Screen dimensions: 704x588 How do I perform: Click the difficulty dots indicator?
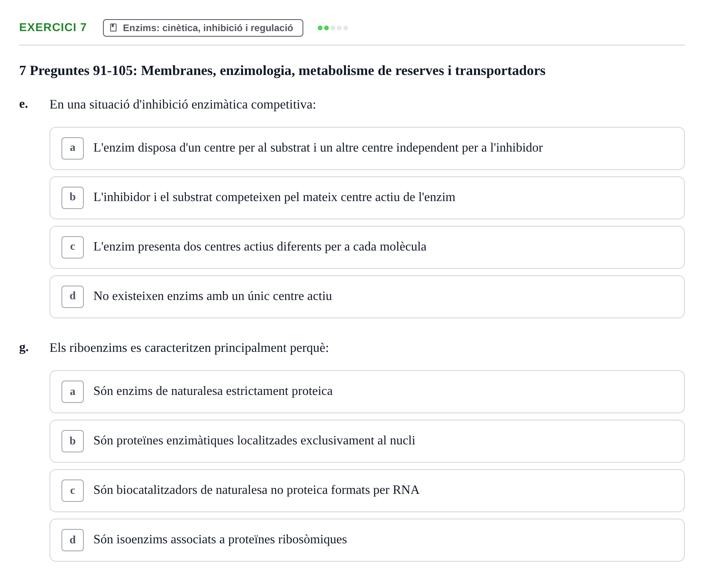[x=332, y=28]
